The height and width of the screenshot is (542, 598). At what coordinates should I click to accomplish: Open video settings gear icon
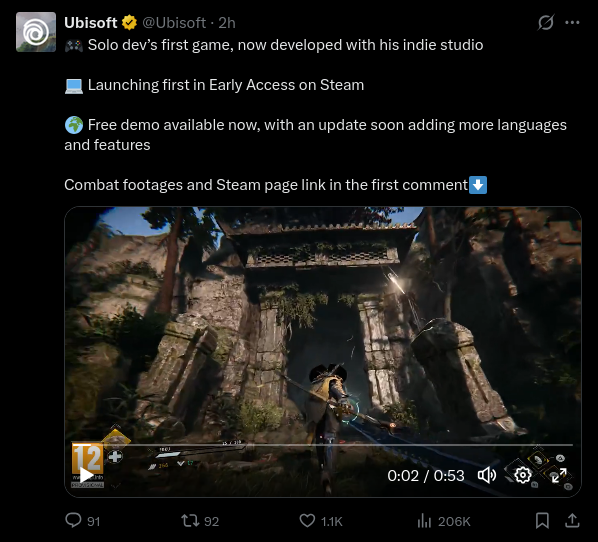click(x=522, y=476)
